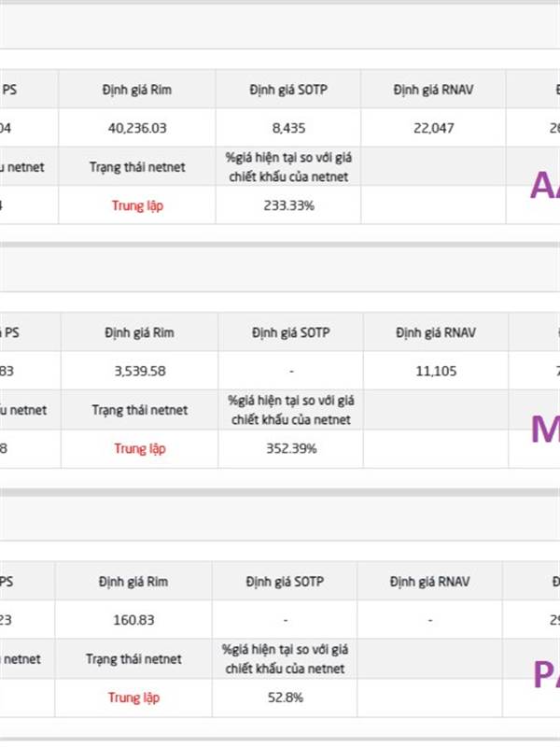This screenshot has width=560, height=747.
Task: Select the SOTP valuation cell showing 8,435
Action: tap(287, 128)
